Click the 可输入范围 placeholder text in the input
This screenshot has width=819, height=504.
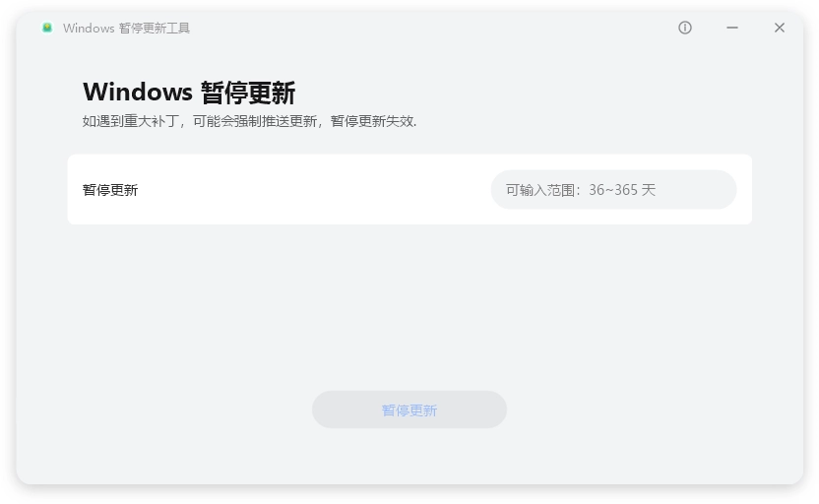point(542,190)
